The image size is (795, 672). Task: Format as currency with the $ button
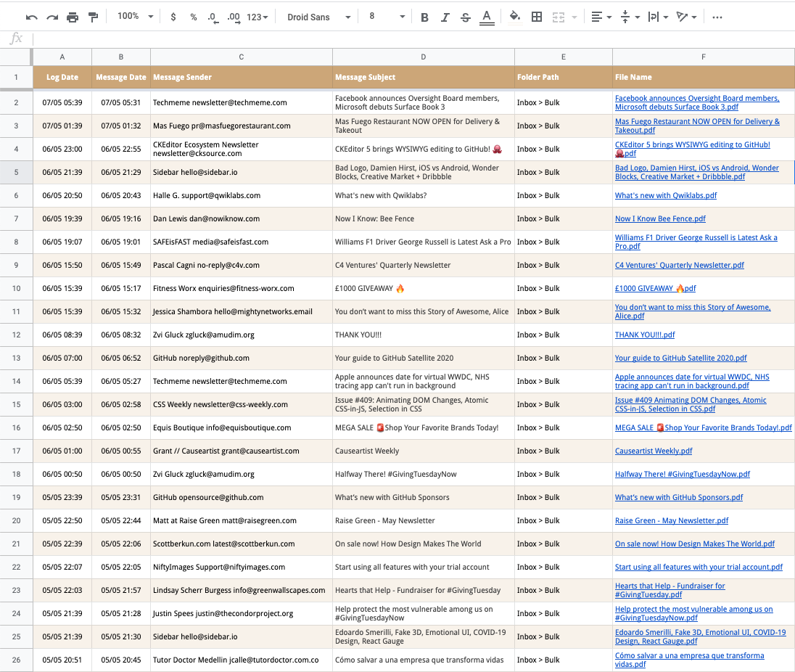(x=173, y=17)
